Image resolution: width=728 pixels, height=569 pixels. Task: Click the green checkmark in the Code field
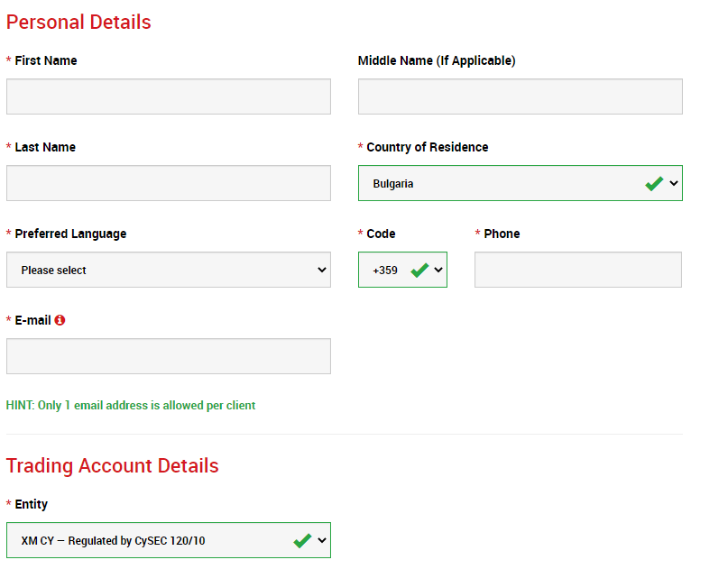click(419, 270)
